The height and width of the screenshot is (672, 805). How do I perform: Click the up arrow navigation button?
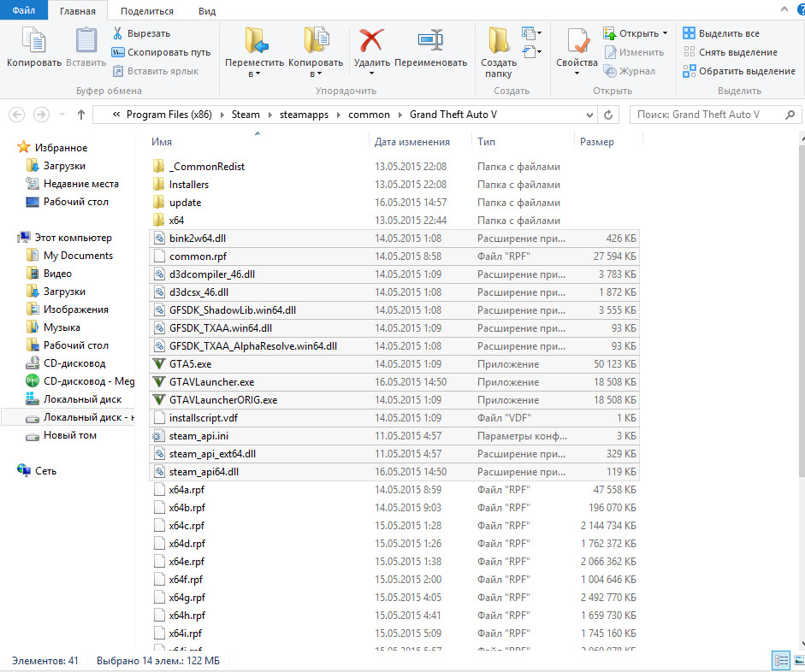click(x=81, y=115)
